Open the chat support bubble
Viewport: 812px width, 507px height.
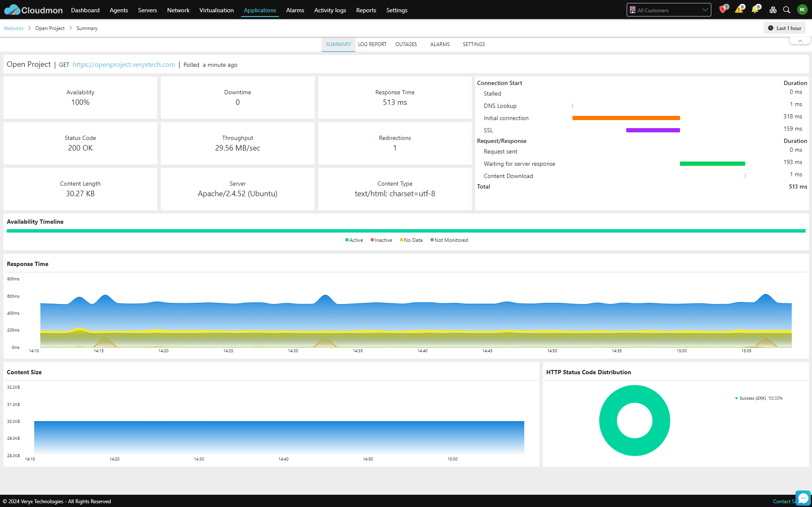[803, 498]
